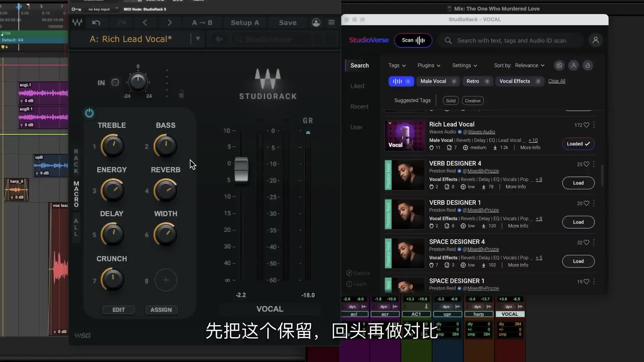Switch to the RACK view tab
Image resolution: width=644 pixels, height=362 pixels.
tap(76, 161)
